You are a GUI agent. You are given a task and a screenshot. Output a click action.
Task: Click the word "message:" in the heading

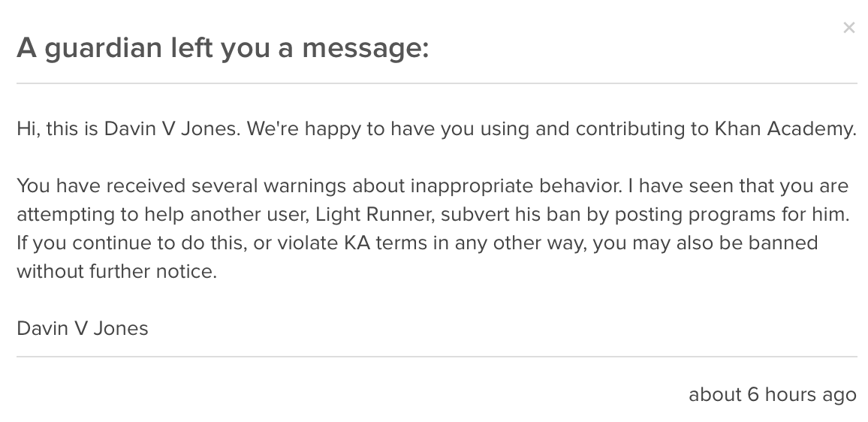tap(365, 48)
